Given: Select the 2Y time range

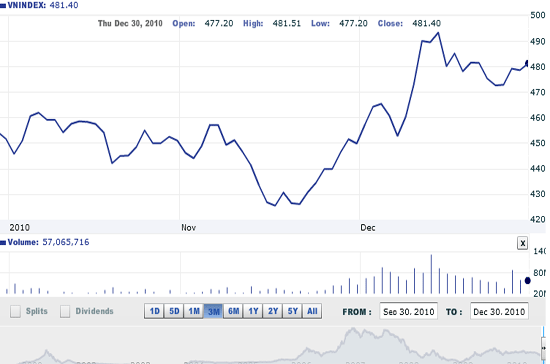Looking at the screenshot, I should (x=273, y=311).
